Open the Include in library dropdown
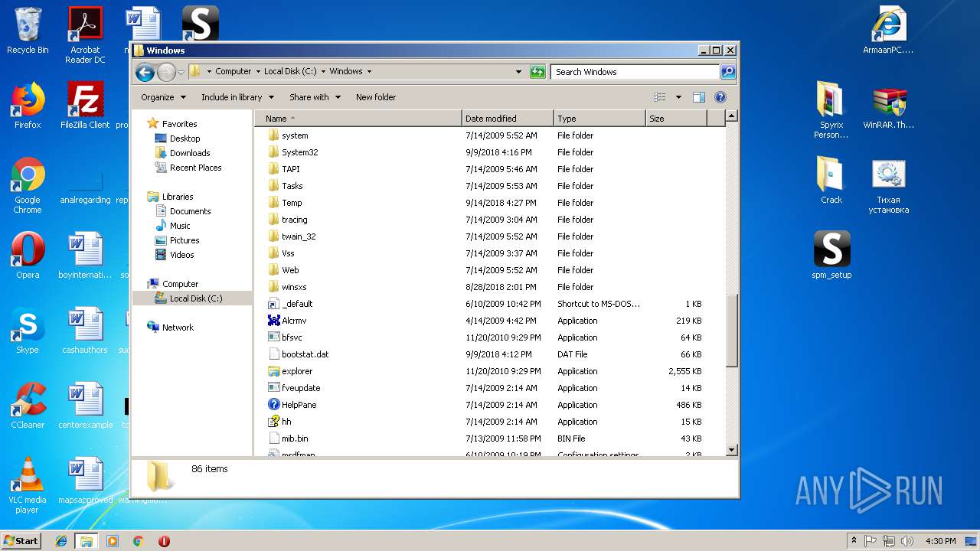The width and height of the screenshot is (980, 551). (x=237, y=97)
